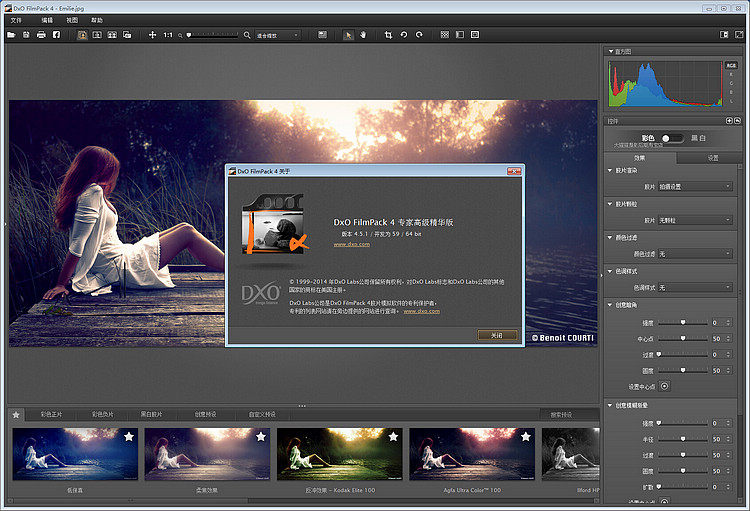
Task: Switch to the 设置 tab
Action: (x=712, y=158)
